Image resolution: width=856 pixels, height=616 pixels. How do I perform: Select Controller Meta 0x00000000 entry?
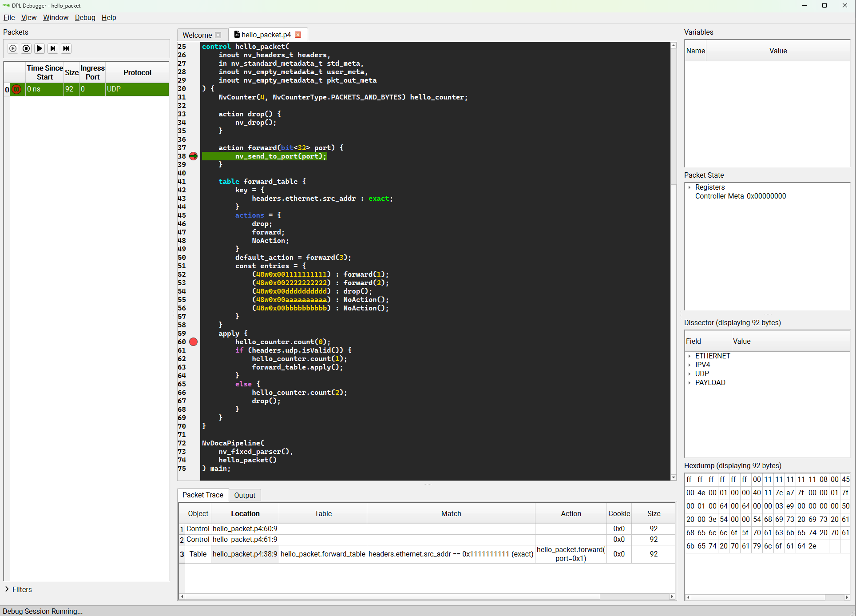740,196
